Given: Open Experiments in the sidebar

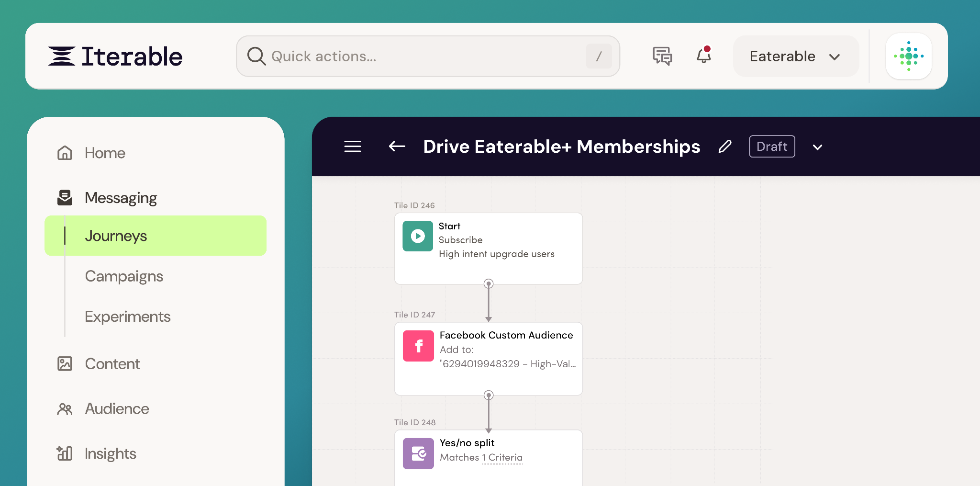Looking at the screenshot, I should pyautogui.click(x=127, y=316).
